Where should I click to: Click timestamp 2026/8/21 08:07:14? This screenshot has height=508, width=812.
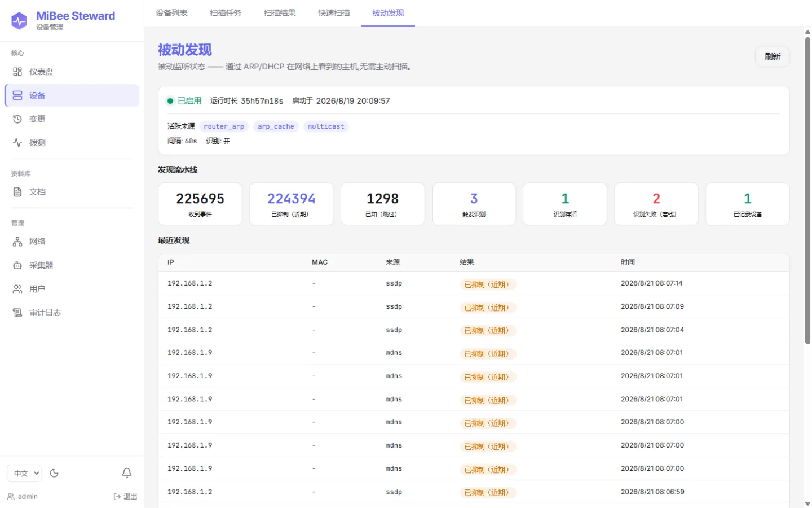point(651,283)
